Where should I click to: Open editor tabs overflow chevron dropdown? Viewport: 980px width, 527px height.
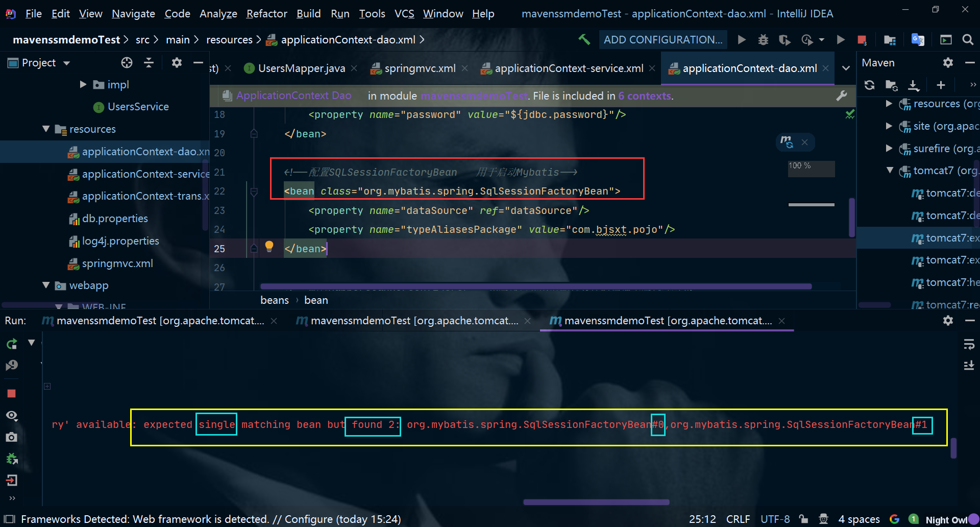(846, 68)
